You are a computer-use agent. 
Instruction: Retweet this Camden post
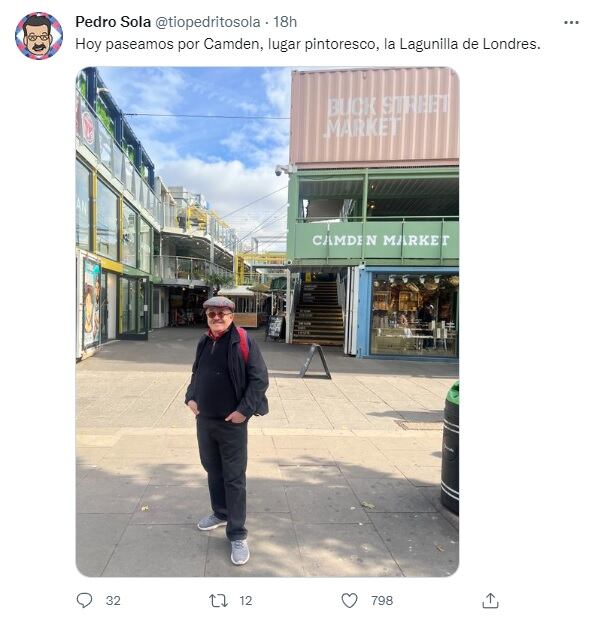(218, 601)
